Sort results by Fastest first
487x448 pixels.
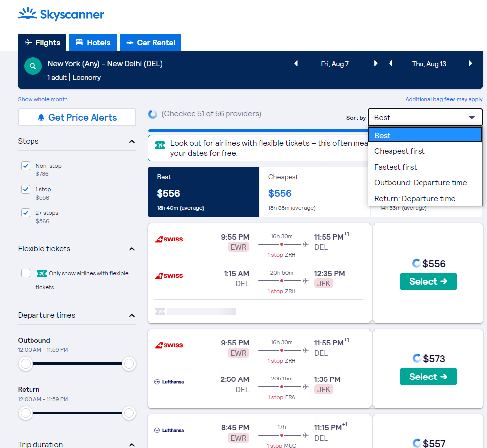pyautogui.click(x=425, y=167)
